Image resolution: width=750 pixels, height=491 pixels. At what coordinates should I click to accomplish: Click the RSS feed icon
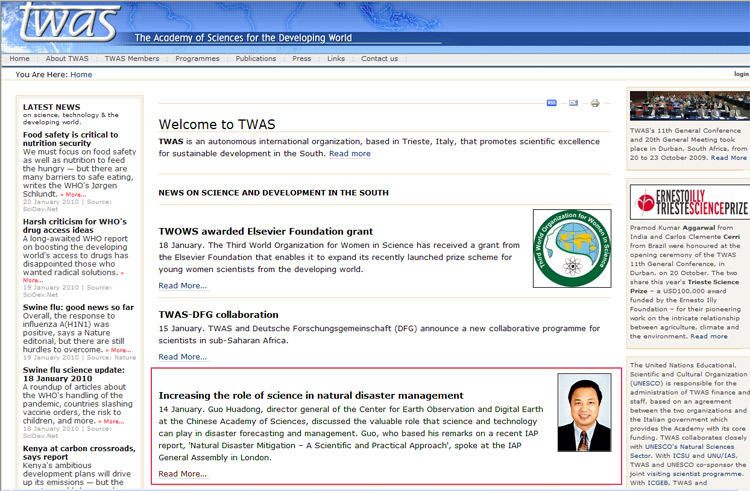tap(551, 103)
